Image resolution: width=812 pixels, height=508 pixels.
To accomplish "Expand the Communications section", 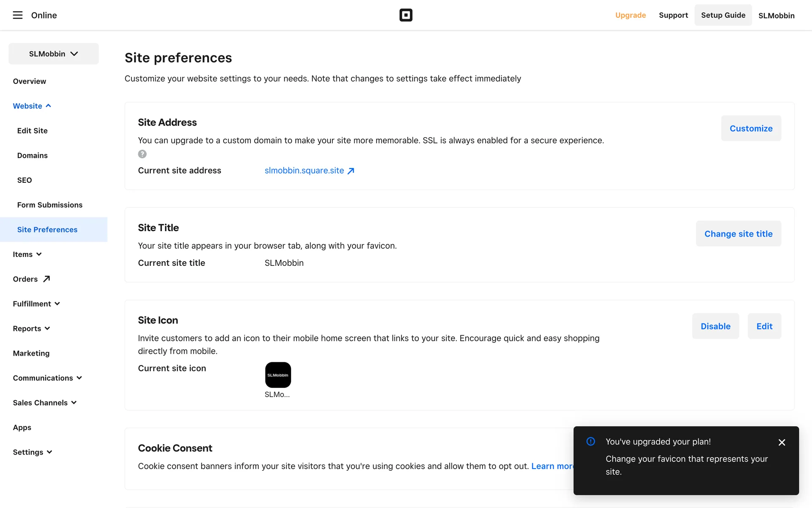I will (47, 378).
